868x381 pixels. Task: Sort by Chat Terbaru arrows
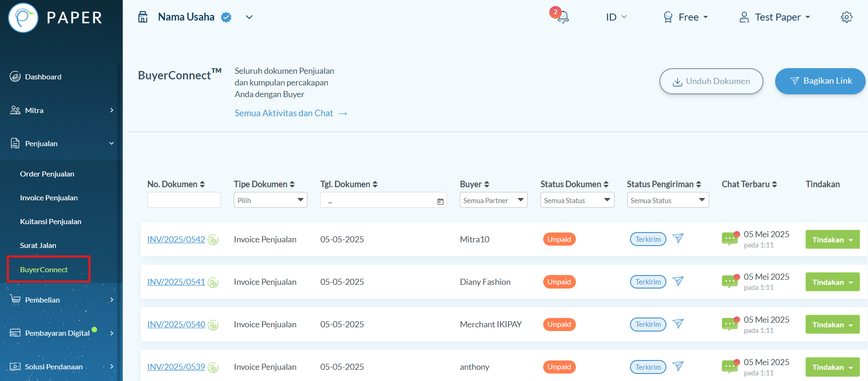click(x=774, y=184)
